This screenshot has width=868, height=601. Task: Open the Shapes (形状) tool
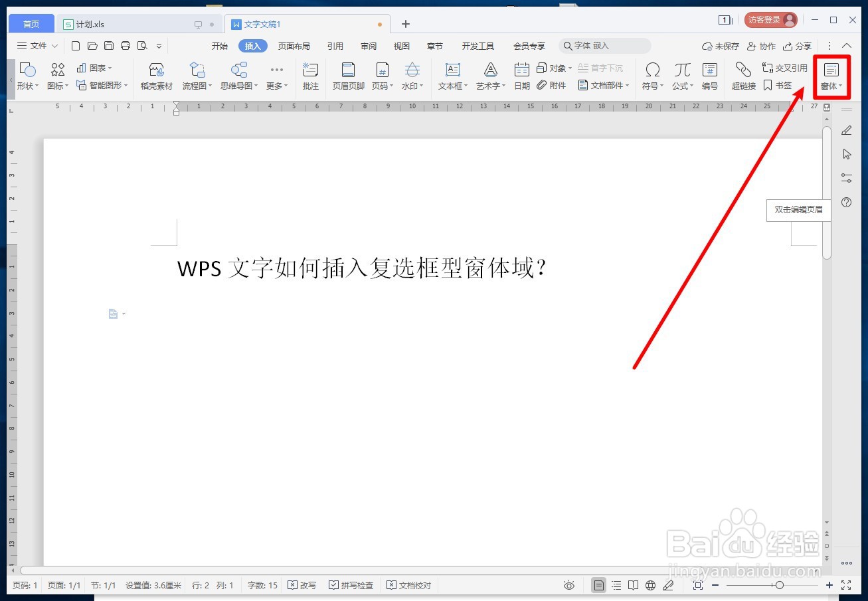coord(27,76)
